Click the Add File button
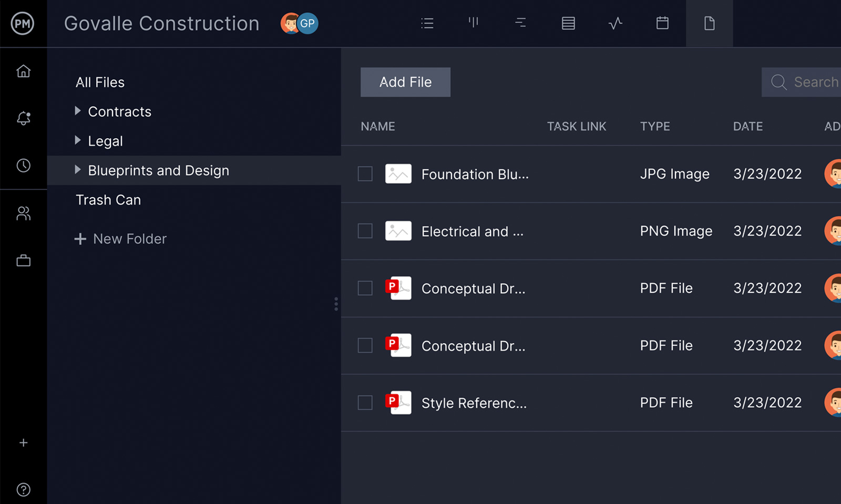Image resolution: width=841 pixels, height=504 pixels. click(x=405, y=82)
